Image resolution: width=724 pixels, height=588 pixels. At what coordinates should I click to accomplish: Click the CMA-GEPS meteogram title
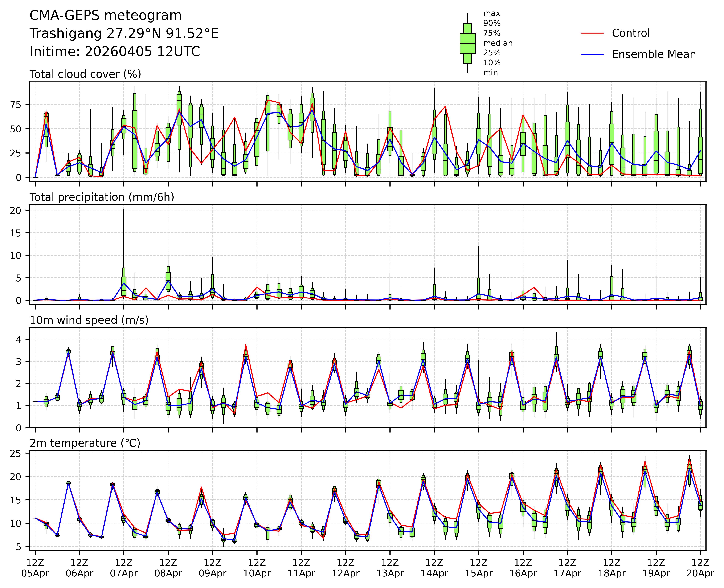[x=106, y=16]
